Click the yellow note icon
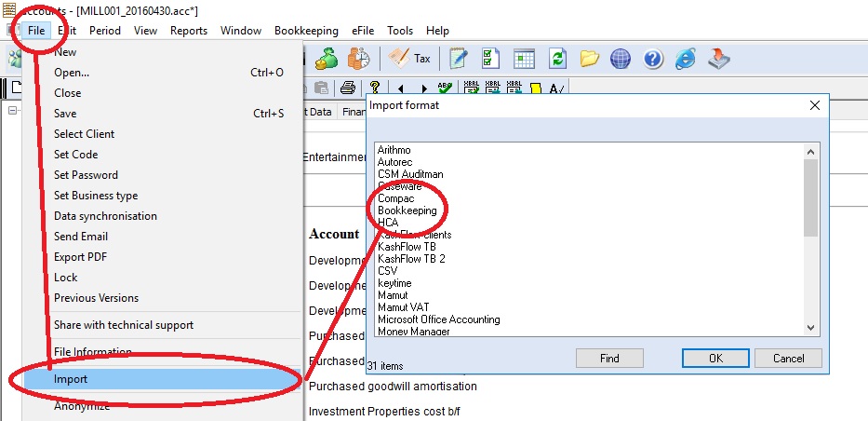The image size is (868, 421). pyautogui.click(x=535, y=88)
